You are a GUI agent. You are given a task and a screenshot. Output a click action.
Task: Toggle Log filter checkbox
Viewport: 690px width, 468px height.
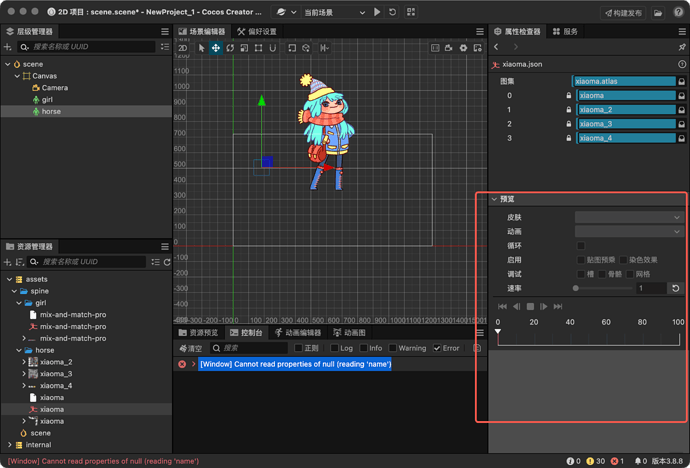point(334,348)
